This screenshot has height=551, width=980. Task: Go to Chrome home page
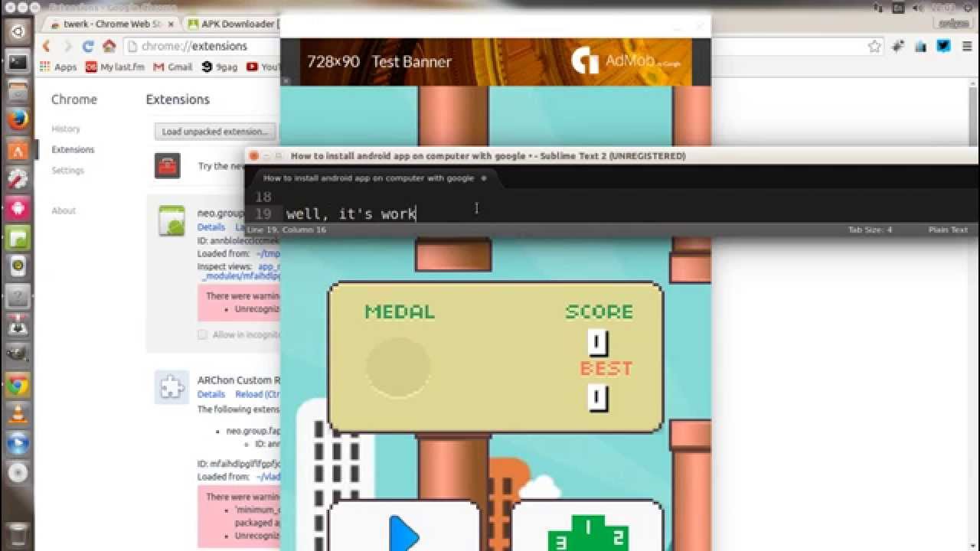click(x=109, y=46)
